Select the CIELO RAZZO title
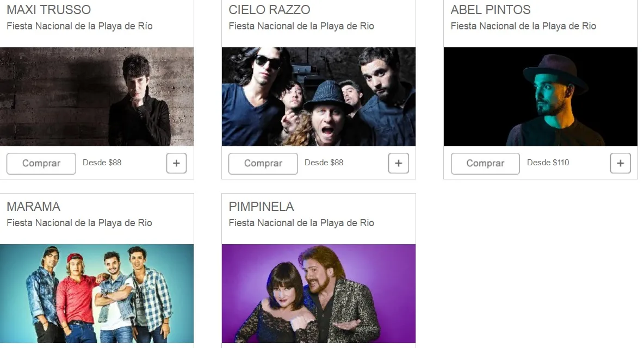This screenshot has height=348, width=644. [x=269, y=10]
